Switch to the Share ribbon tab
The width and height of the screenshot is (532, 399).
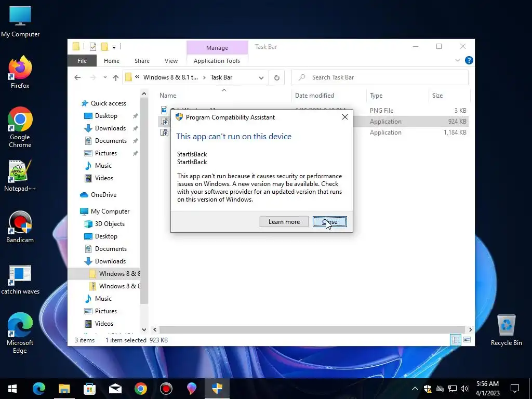point(142,61)
